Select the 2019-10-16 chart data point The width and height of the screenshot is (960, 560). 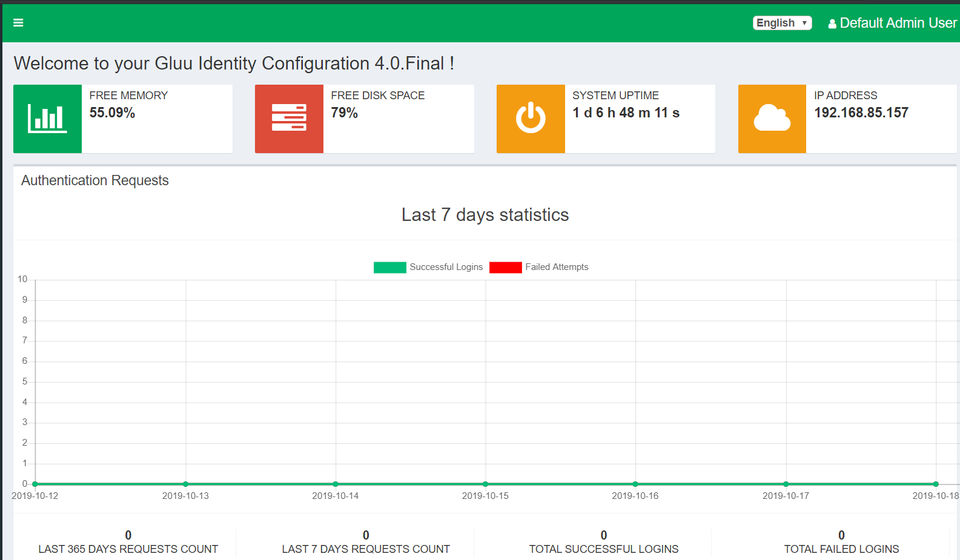click(636, 484)
